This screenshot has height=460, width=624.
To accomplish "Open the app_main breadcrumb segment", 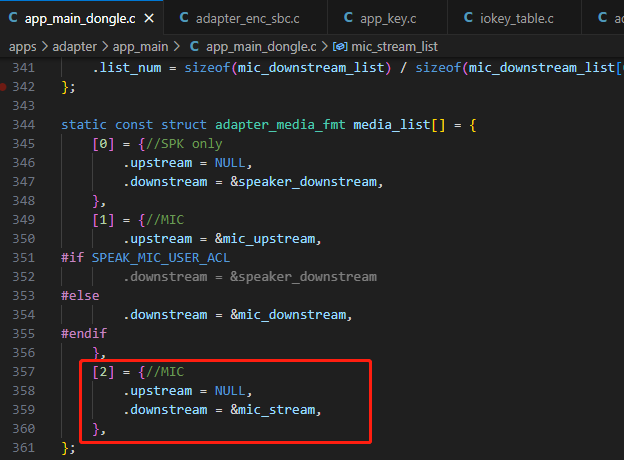I will click(x=140, y=47).
